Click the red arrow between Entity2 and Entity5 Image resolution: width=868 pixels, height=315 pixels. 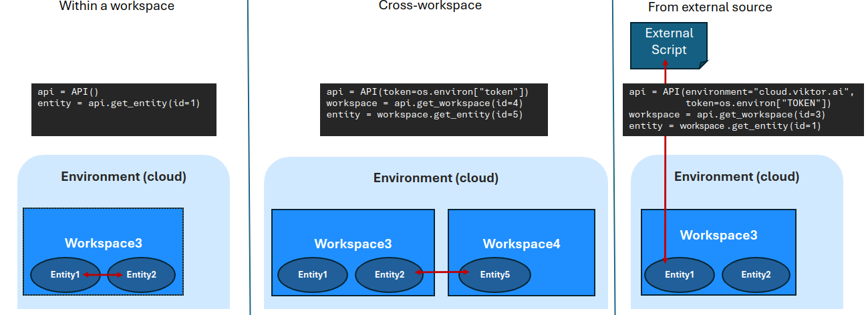tap(441, 272)
